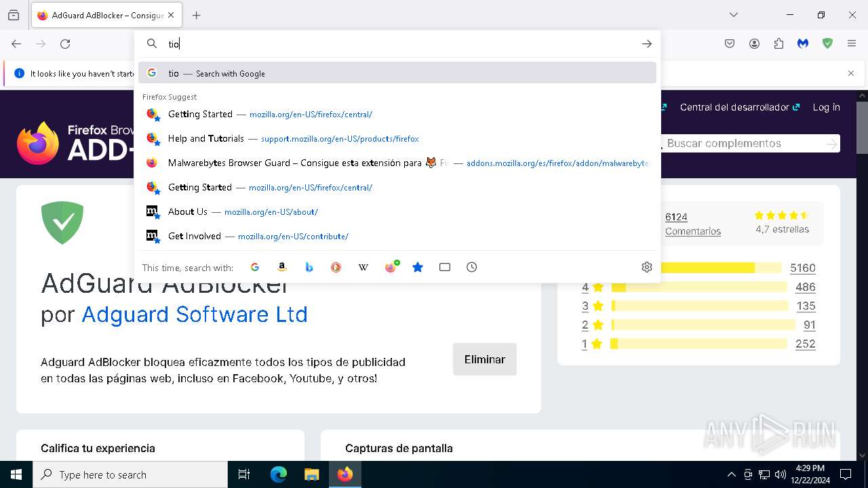
Task: Open Extensions puzzle icon
Action: (778, 43)
